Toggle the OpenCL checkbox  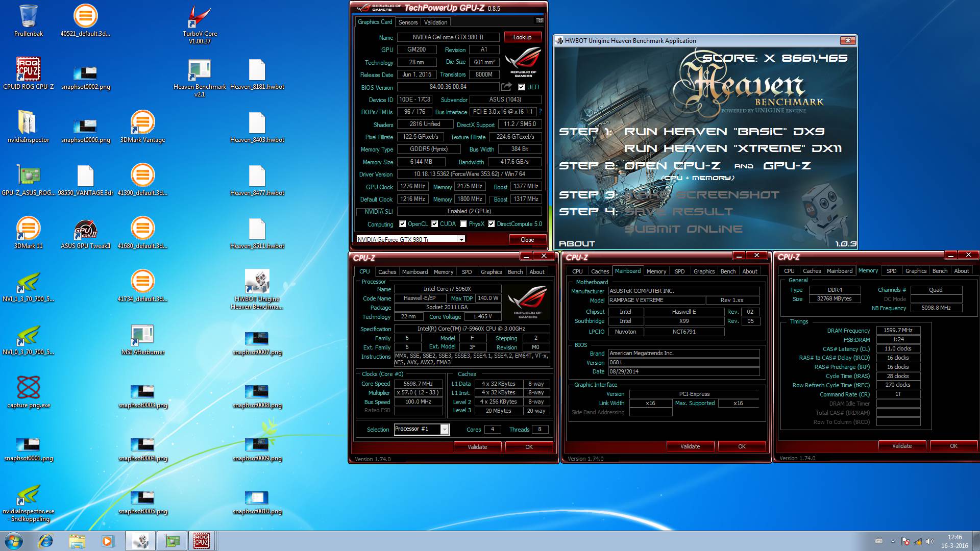402,224
